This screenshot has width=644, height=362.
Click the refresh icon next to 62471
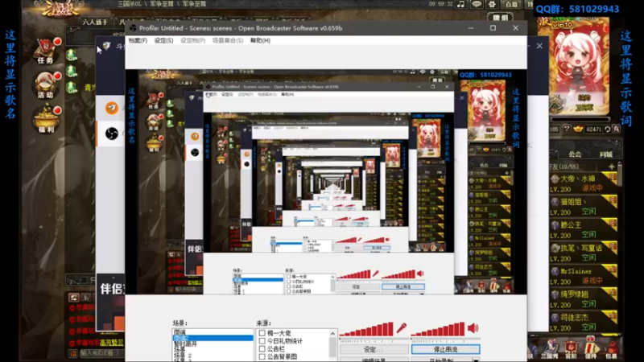608,129
